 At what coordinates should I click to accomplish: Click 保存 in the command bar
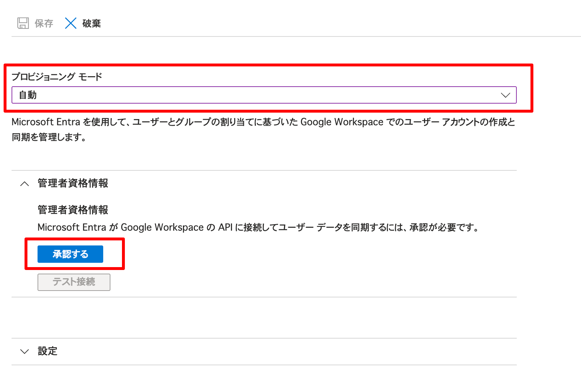[x=43, y=23]
